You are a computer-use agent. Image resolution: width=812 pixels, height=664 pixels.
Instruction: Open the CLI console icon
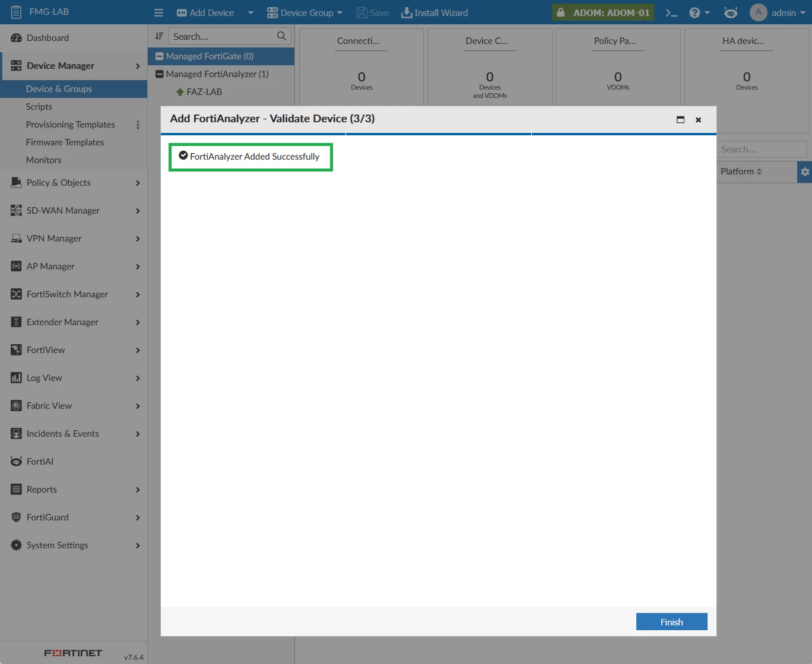tap(671, 12)
